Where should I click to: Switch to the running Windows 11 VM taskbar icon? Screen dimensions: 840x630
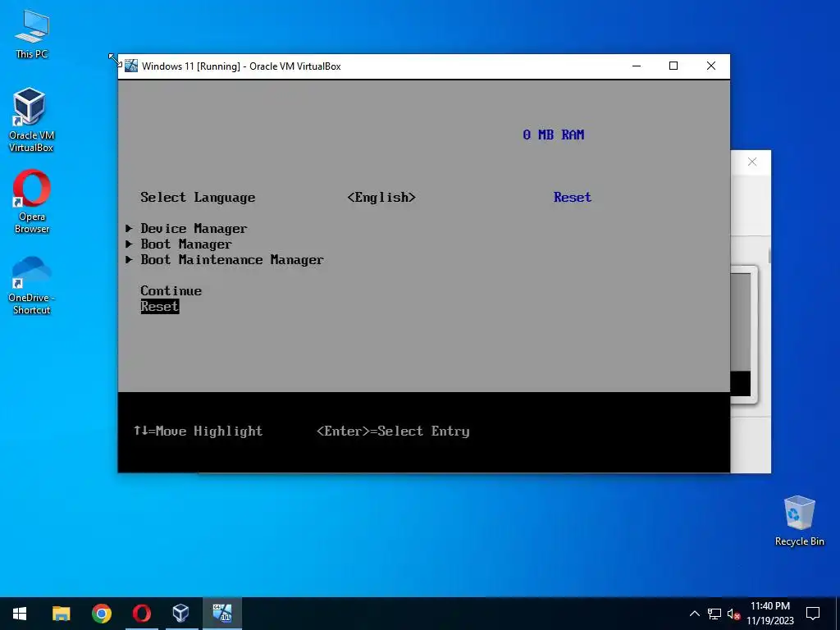coord(221,614)
